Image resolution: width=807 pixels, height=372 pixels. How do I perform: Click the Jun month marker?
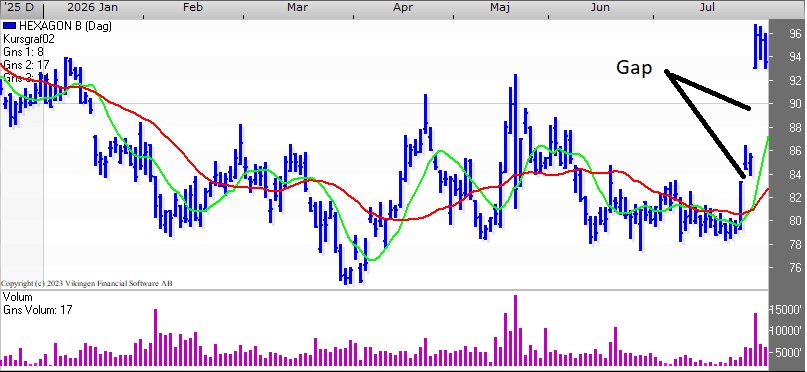600,7
